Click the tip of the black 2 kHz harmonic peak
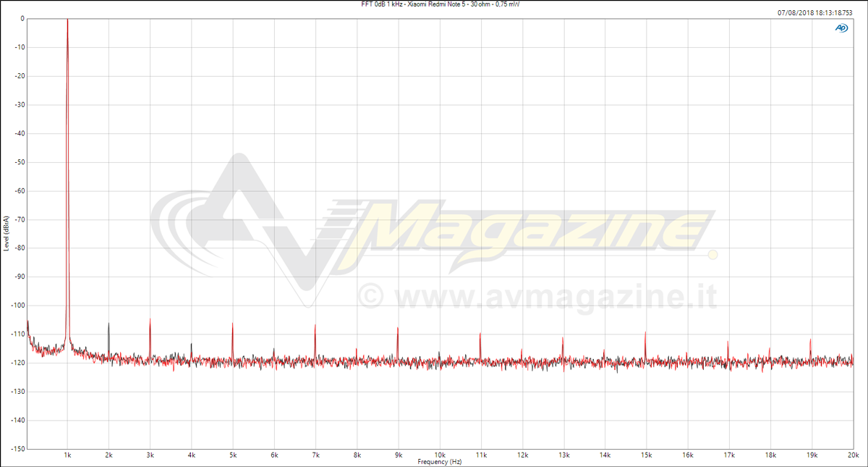 click(x=109, y=324)
